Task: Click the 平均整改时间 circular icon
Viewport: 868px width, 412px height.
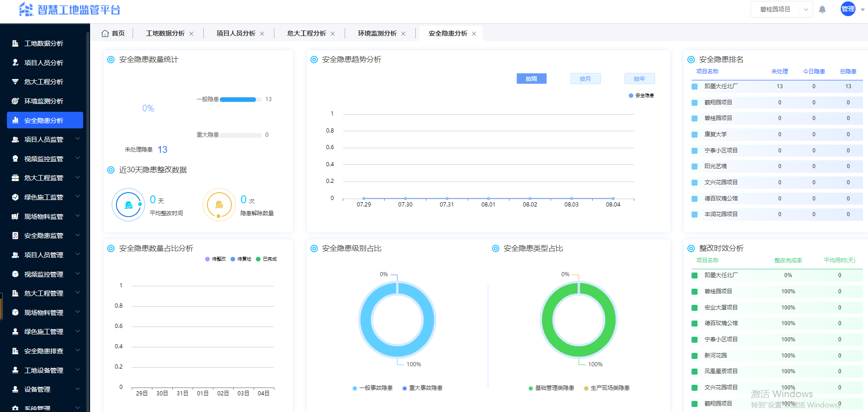Action: 128,205
